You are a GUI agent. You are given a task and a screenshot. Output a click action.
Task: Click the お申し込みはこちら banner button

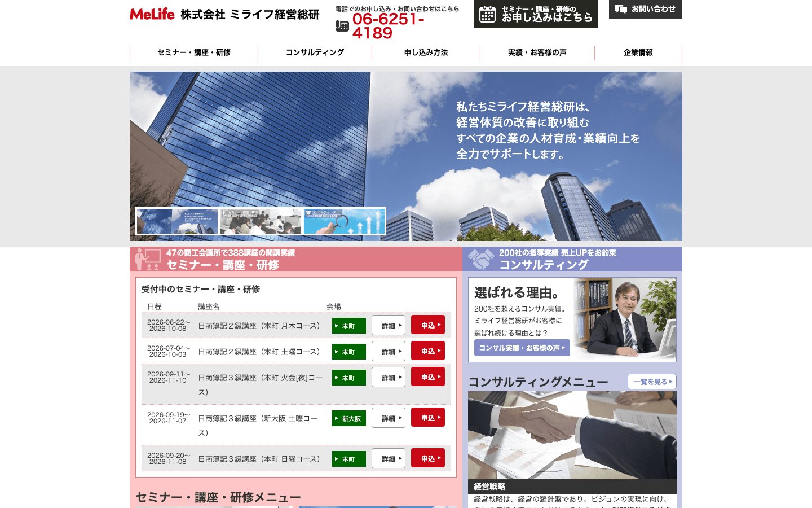click(x=536, y=14)
